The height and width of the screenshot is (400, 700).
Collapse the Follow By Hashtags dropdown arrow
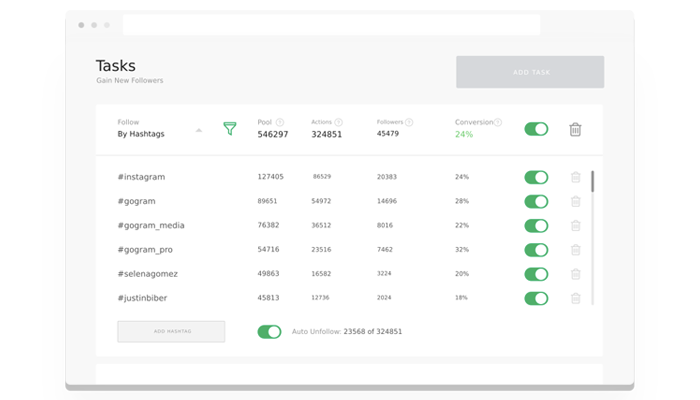click(x=199, y=130)
